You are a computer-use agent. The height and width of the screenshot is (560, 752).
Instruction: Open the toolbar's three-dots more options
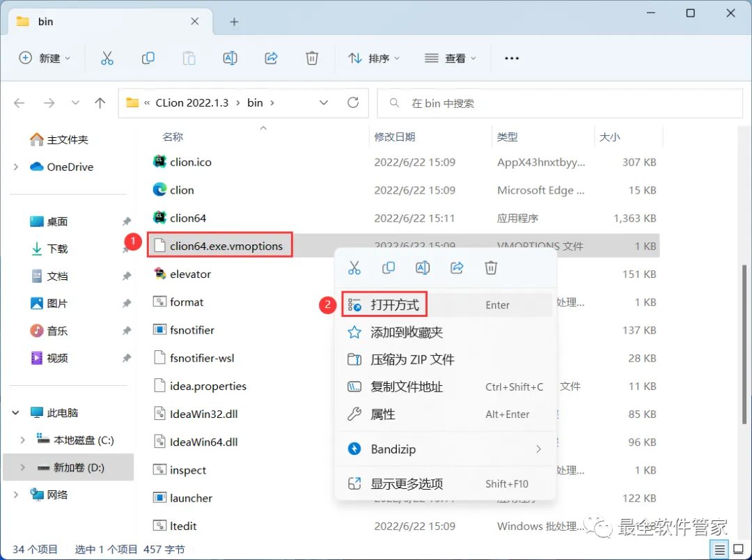pyautogui.click(x=512, y=58)
